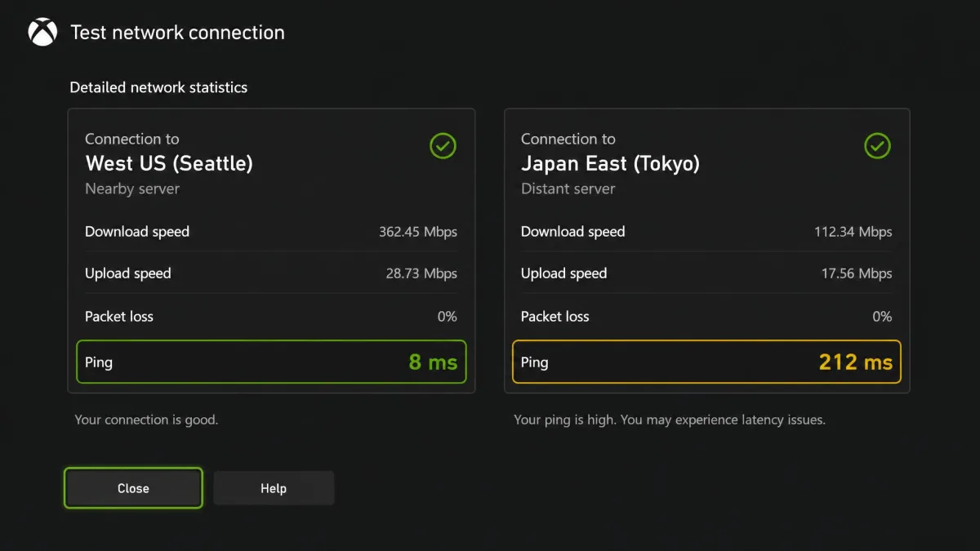Click the green checkmark on the Seattle card
The width and height of the screenshot is (980, 551).
(x=443, y=146)
